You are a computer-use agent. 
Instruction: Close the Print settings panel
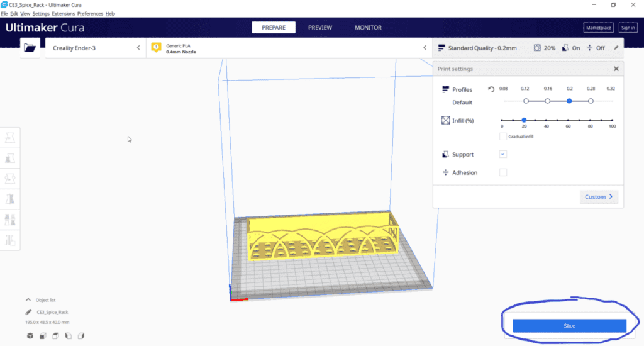click(616, 69)
